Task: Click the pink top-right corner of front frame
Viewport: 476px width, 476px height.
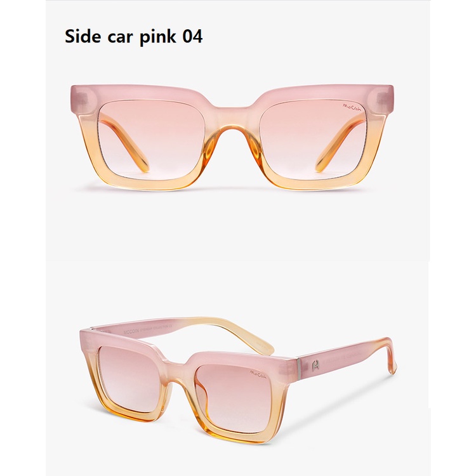Action: (x=381, y=98)
